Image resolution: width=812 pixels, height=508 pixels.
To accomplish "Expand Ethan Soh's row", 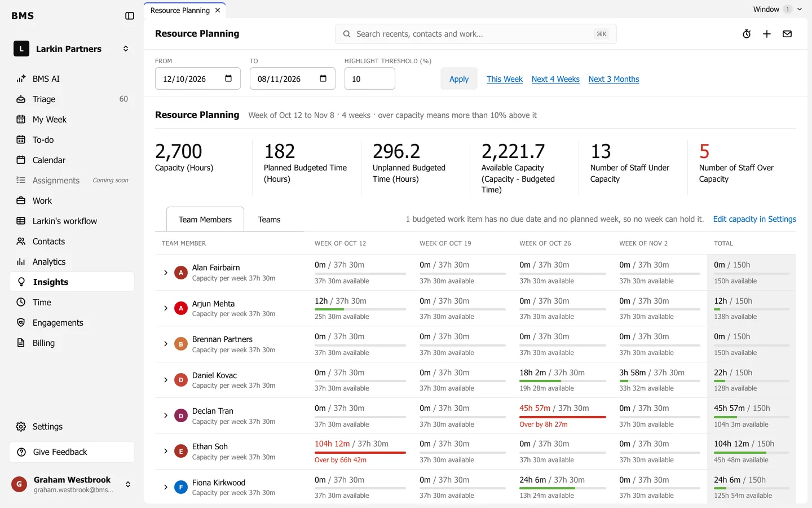I will click(166, 452).
